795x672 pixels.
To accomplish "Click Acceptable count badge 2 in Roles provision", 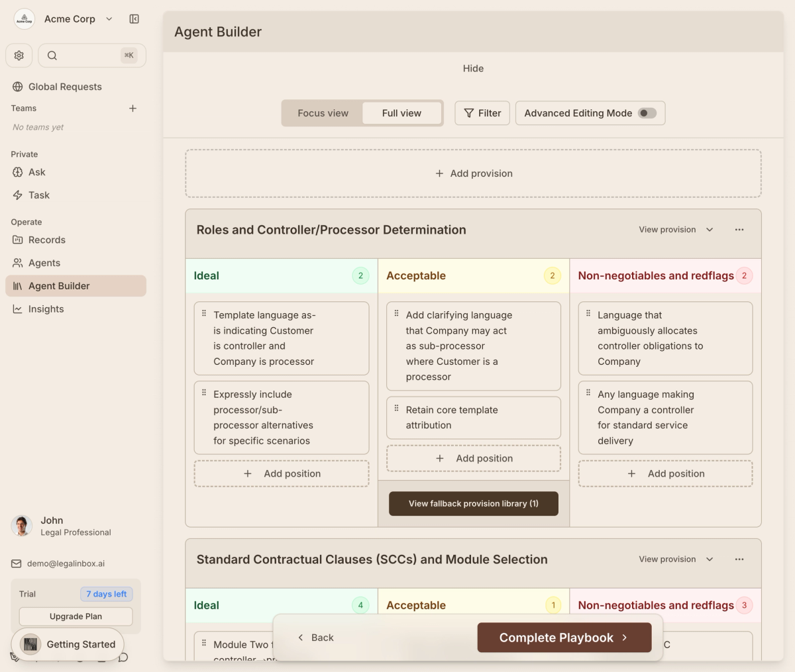I will click(553, 276).
